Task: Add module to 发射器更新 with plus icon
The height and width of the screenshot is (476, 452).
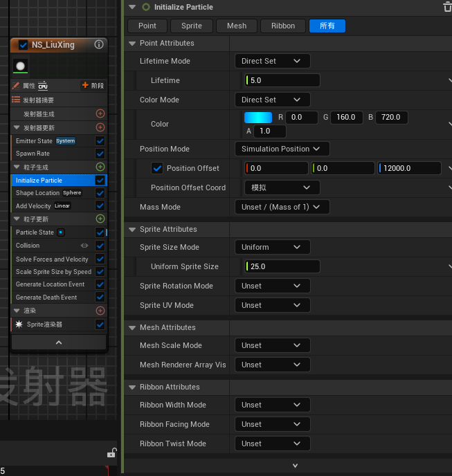Action: [100, 127]
